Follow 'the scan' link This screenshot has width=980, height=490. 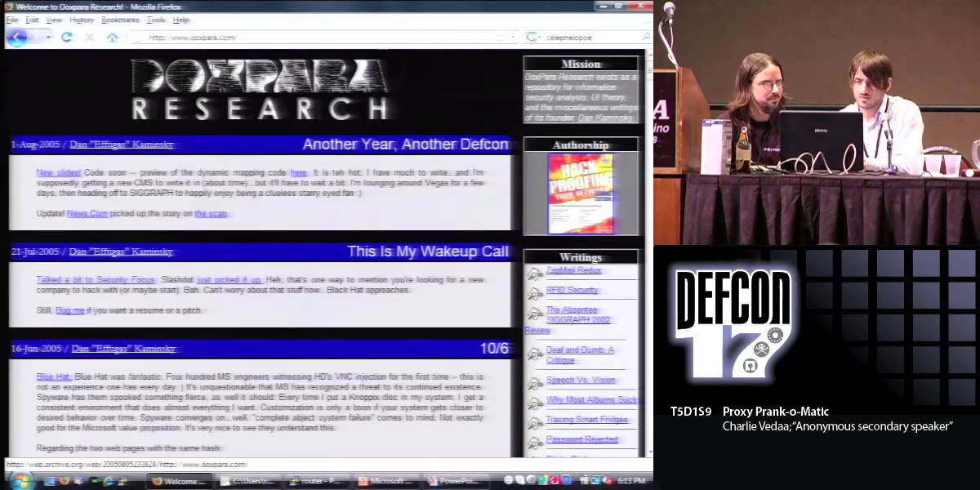coord(211,214)
